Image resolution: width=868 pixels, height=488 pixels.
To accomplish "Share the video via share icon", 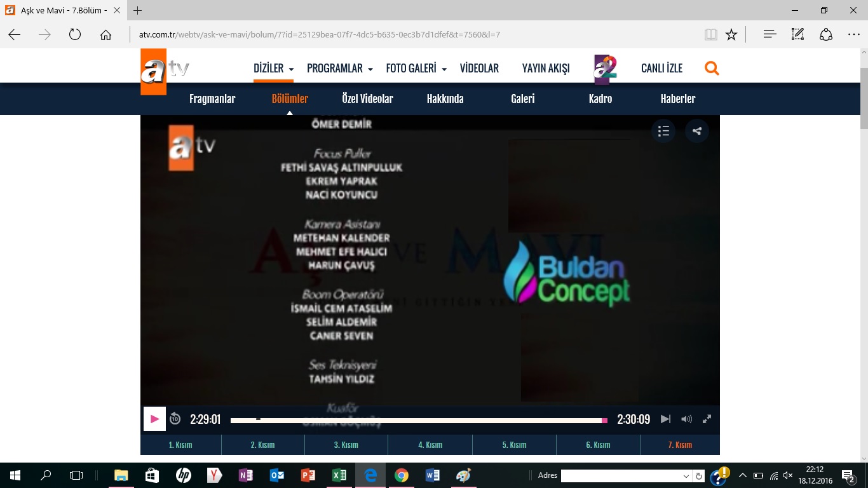I will pyautogui.click(x=697, y=131).
